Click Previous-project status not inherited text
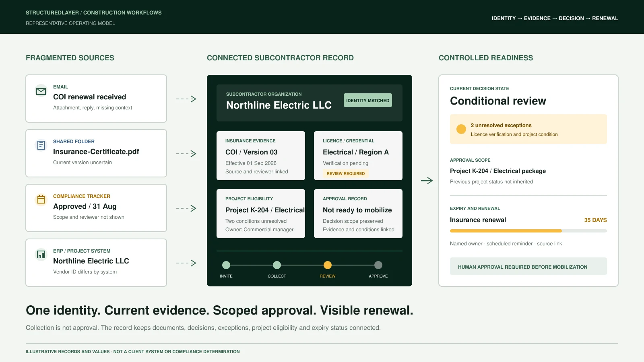644x362 pixels. pos(491,182)
